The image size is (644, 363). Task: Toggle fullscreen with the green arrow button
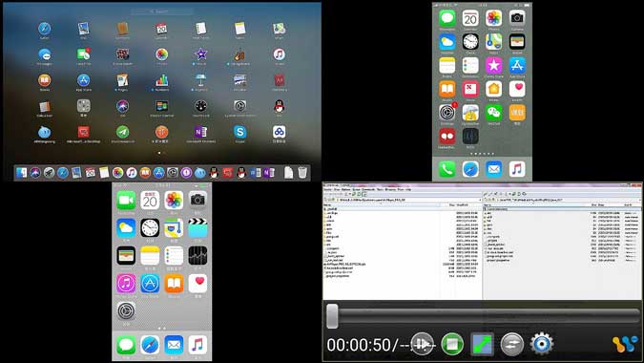pos(482,344)
